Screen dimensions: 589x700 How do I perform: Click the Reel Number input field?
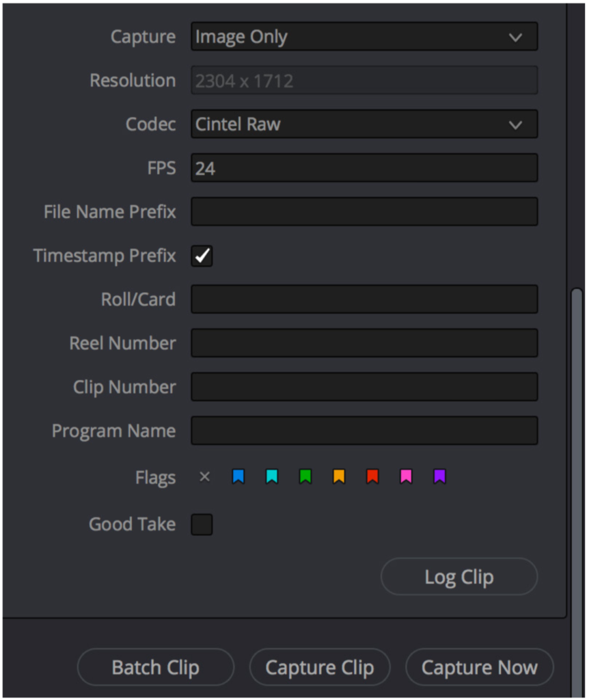(364, 343)
